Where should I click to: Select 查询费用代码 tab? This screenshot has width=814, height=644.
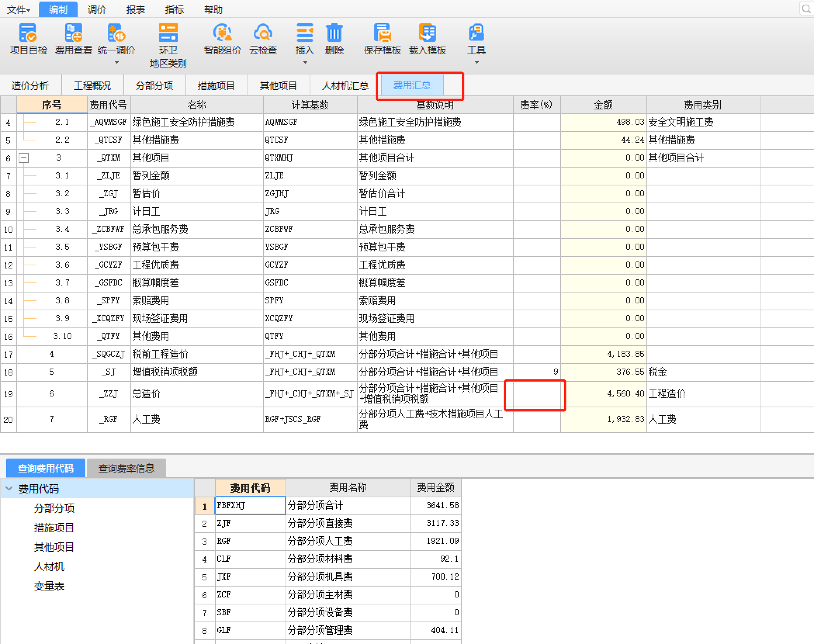tap(46, 468)
